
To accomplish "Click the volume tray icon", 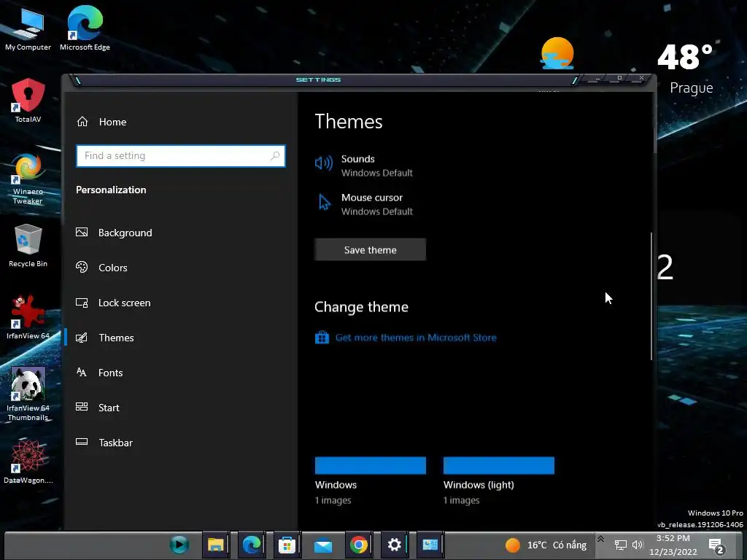I will pos(638,545).
